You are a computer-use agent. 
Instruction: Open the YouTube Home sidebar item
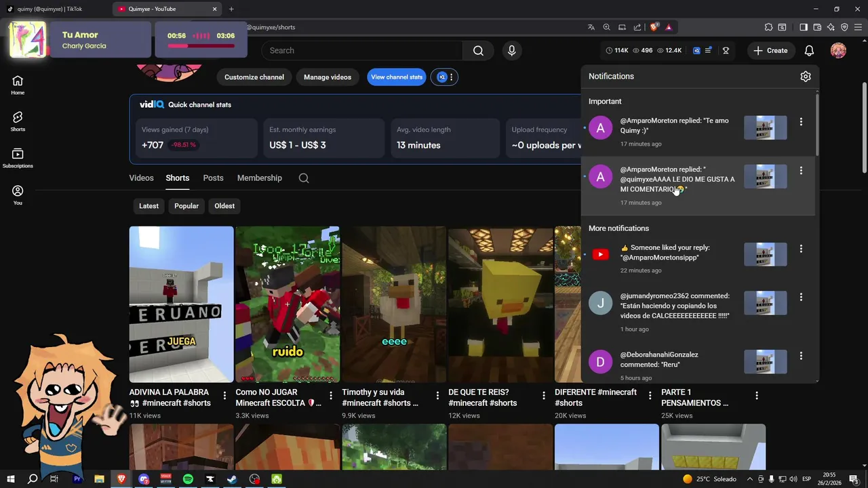tap(18, 85)
